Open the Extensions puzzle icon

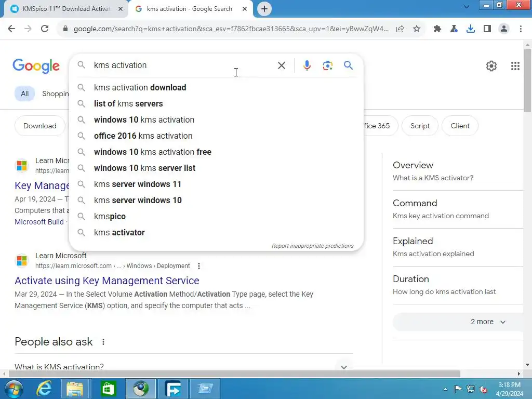tap(437, 29)
